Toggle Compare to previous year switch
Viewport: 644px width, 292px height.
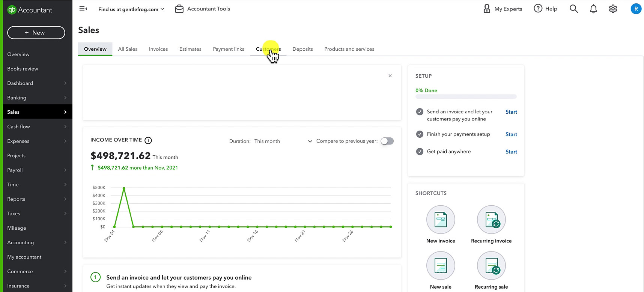[x=387, y=141]
